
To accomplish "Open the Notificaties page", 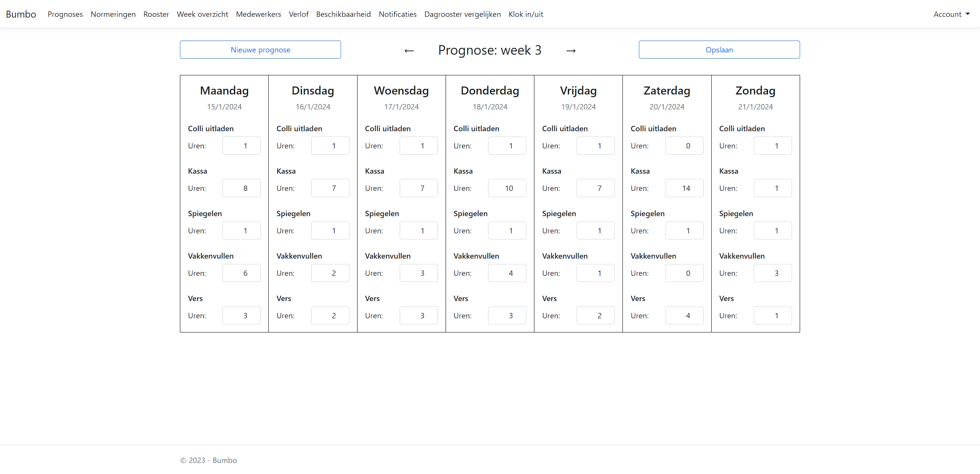I will click(x=397, y=14).
